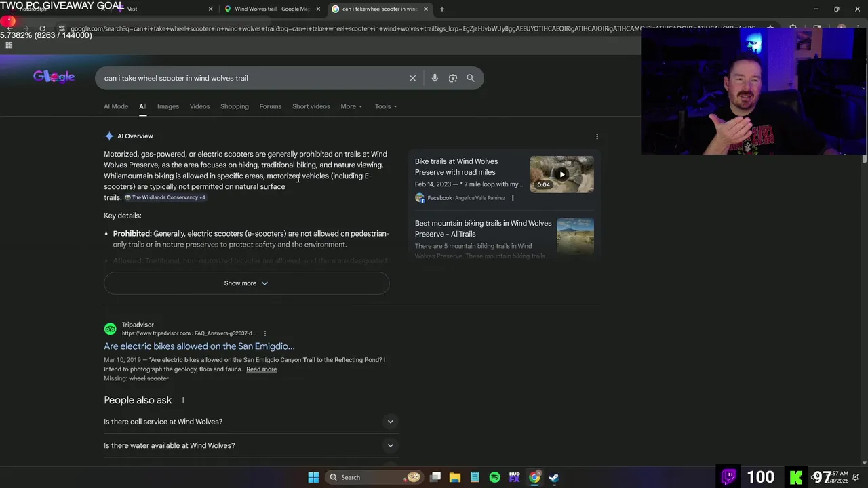This screenshot has height=488, width=868.
Task: Switch to Chrome in taskbar
Action: click(534, 477)
